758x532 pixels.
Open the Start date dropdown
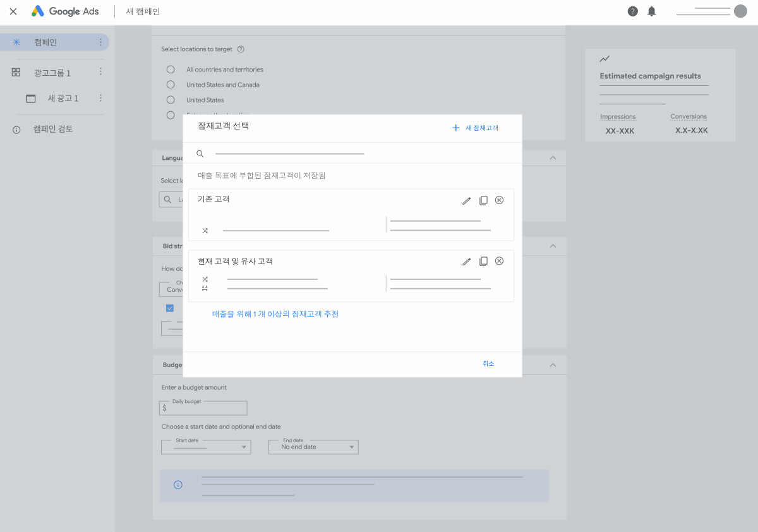coord(207,447)
